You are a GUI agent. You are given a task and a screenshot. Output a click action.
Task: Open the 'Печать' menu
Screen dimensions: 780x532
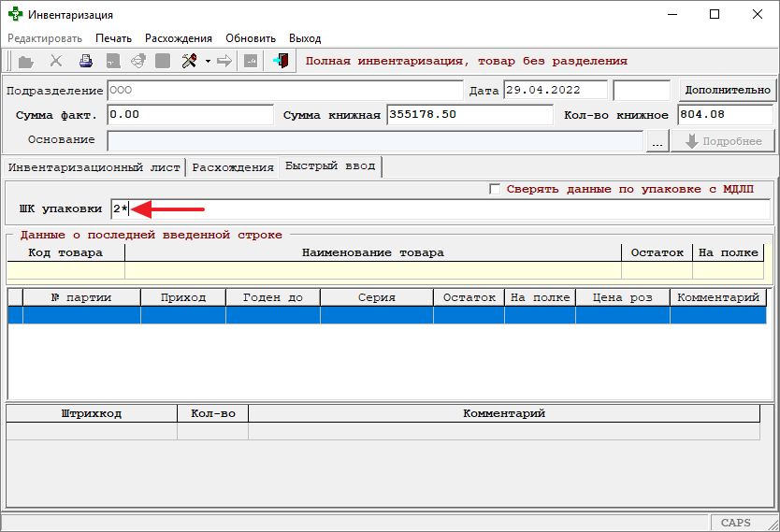click(x=113, y=38)
